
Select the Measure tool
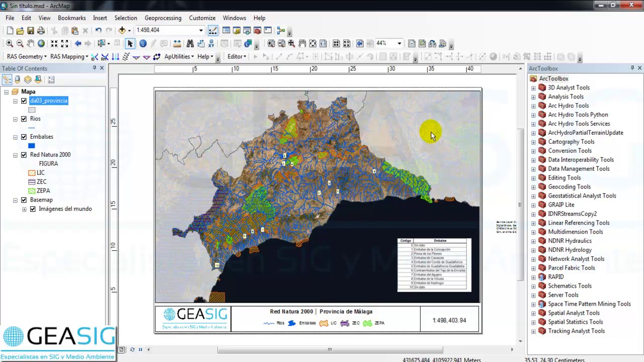coord(177,44)
